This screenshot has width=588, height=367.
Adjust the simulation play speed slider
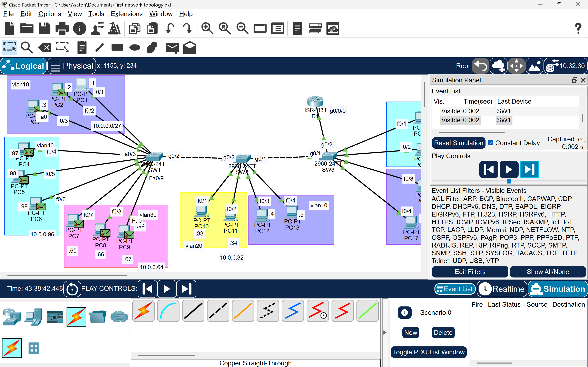point(509,181)
